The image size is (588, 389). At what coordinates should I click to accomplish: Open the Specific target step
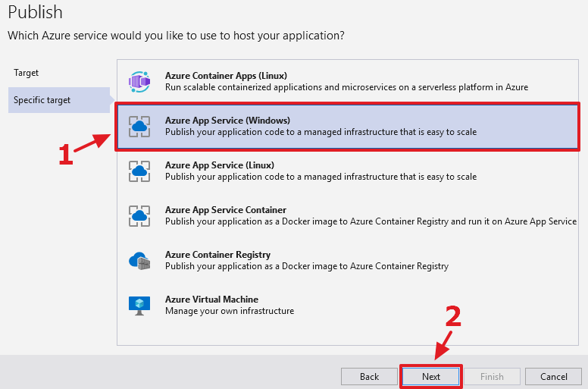(42, 100)
